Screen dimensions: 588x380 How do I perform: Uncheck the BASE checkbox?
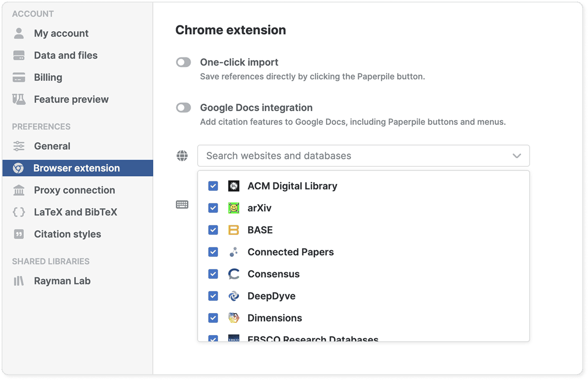213,230
